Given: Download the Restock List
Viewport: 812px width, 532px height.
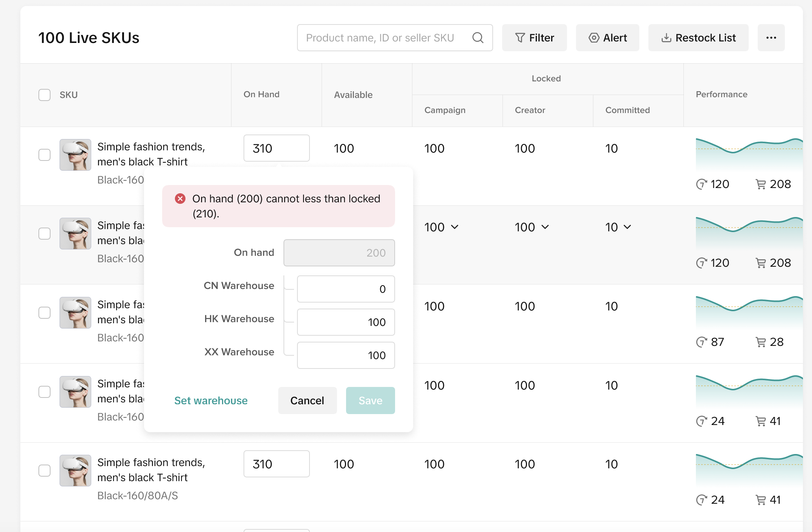Looking at the screenshot, I should click(x=698, y=38).
